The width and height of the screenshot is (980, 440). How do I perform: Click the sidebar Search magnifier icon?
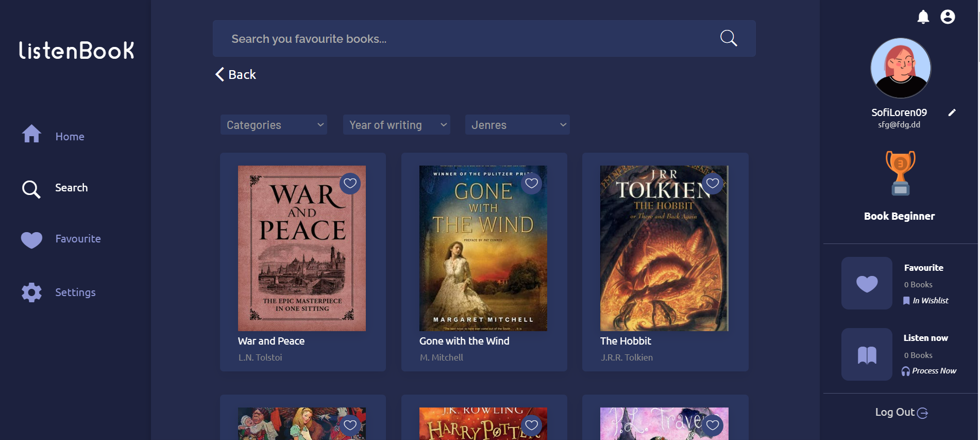tap(31, 189)
